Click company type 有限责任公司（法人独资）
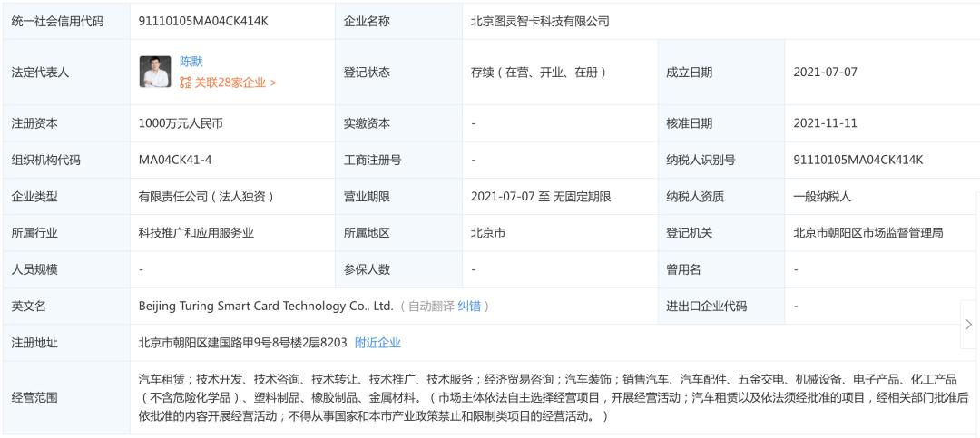 click(x=207, y=197)
